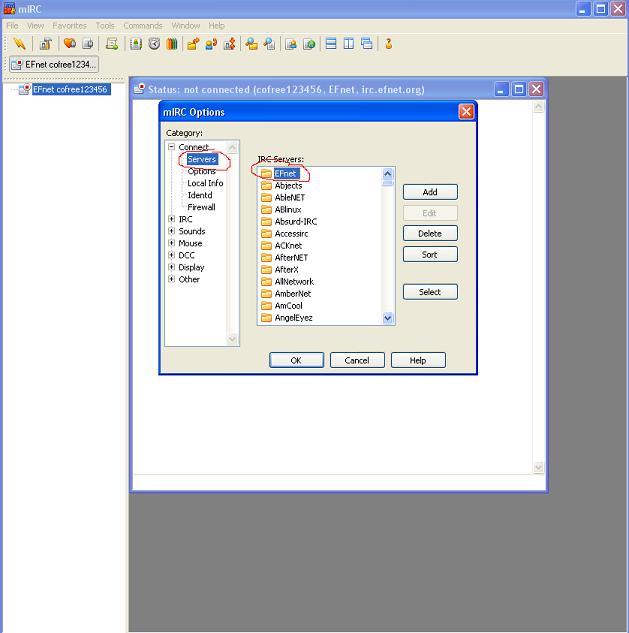Click Cancel in mIRC Options
Screen dimensions: 629x633
click(x=357, y=360)
